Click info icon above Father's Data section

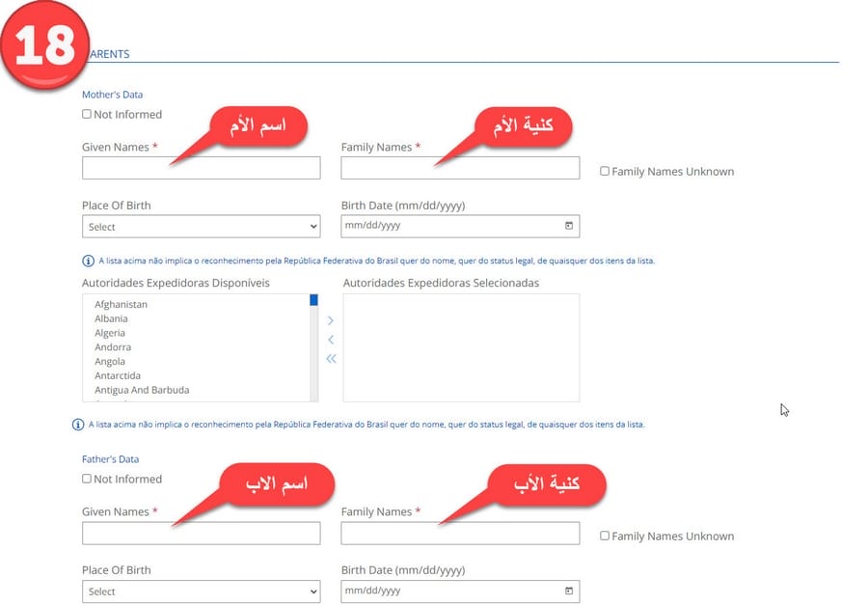coord(78,425)
